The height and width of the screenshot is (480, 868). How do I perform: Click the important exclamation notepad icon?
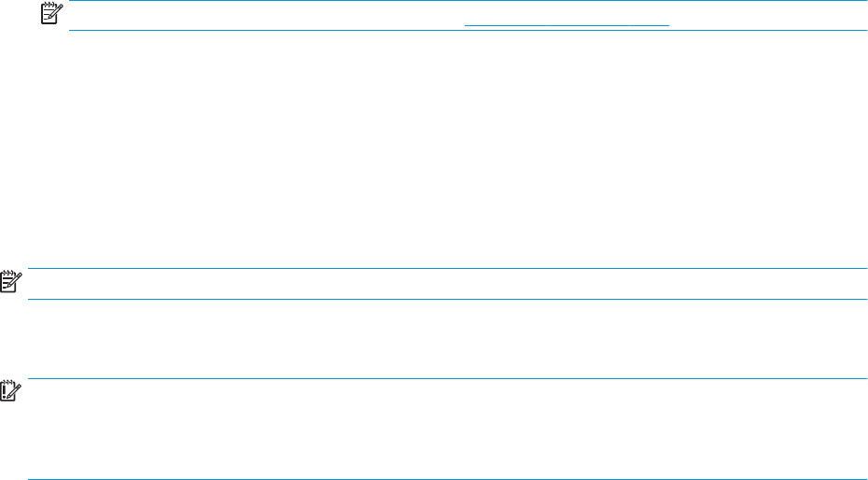click(10, 391)
